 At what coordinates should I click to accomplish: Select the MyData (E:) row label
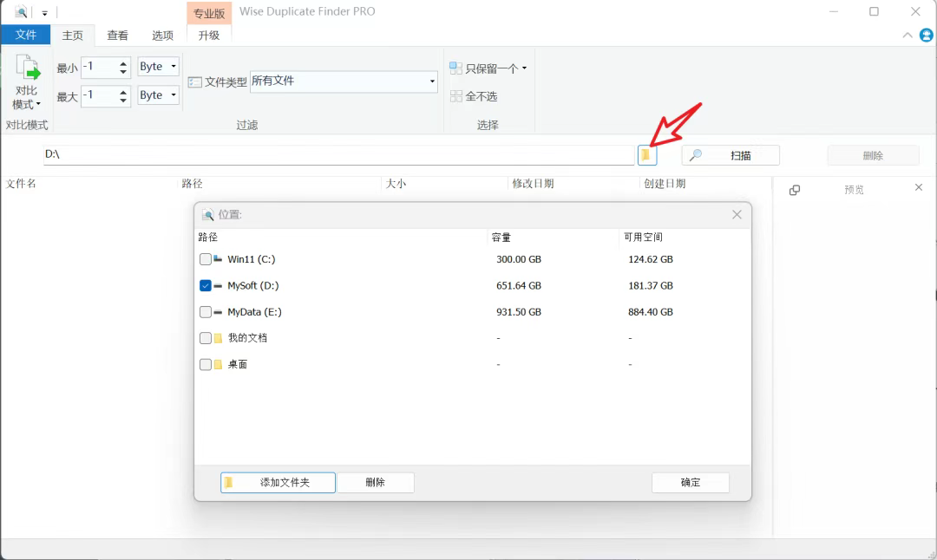[254, 312]
